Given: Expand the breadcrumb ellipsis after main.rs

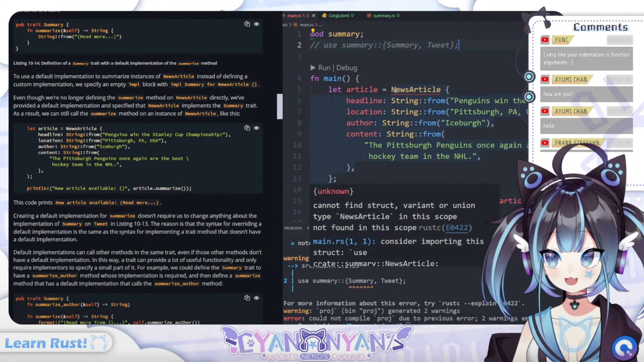Looking at the screenshot, I should pyautogui.click(x=320, y=25).
